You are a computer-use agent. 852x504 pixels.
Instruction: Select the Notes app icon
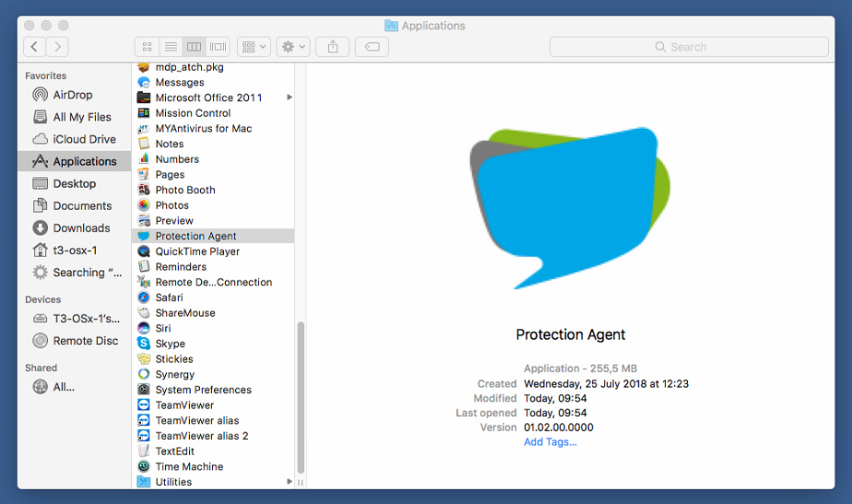144,144
